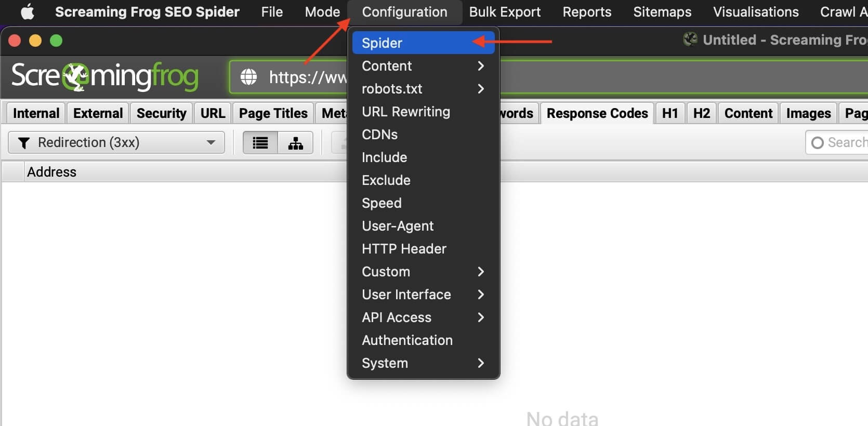Open the Apple menu icon
This screenshot has width=868, height=426.
tap(27, 11)
